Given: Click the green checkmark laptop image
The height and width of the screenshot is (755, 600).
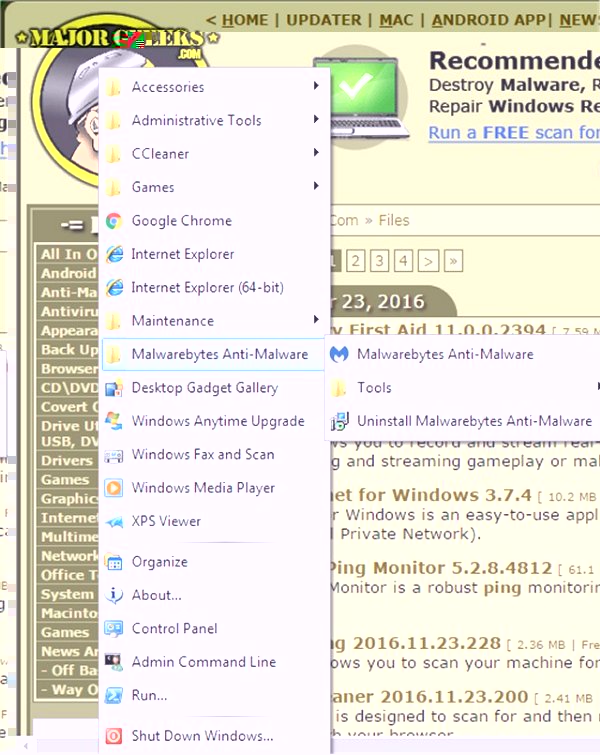Looking at the screenshot, I should pyautogui.click(x=360, y=97).
